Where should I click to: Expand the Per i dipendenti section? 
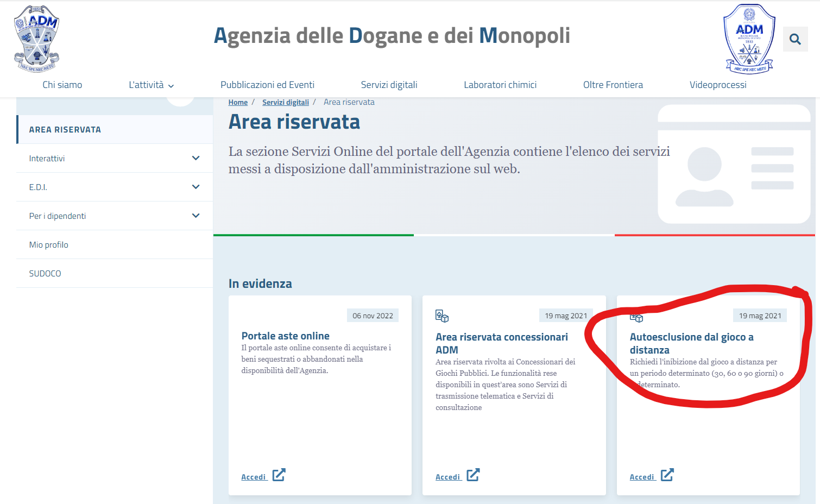click(195, 216)
